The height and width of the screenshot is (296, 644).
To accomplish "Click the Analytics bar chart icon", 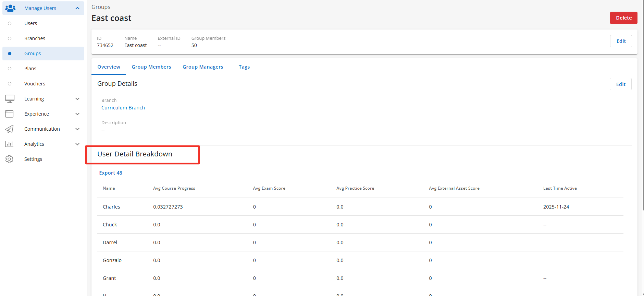I will (x=10, y=144).
